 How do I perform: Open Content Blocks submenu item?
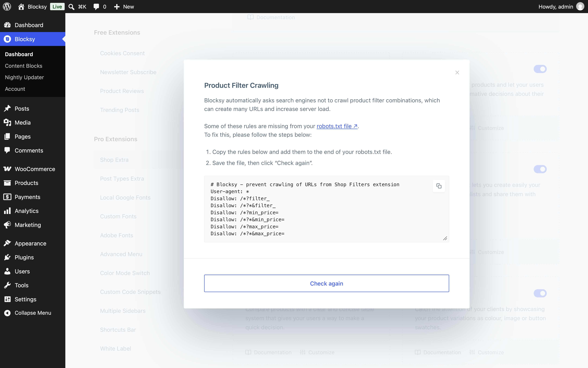24,66
